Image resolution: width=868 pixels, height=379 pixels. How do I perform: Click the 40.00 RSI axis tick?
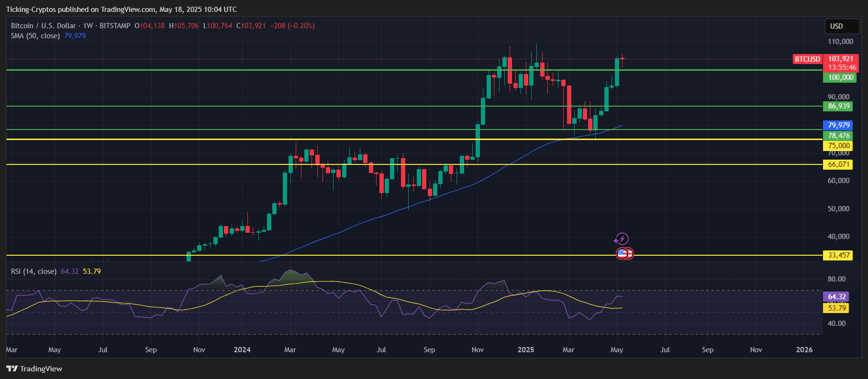836,324
